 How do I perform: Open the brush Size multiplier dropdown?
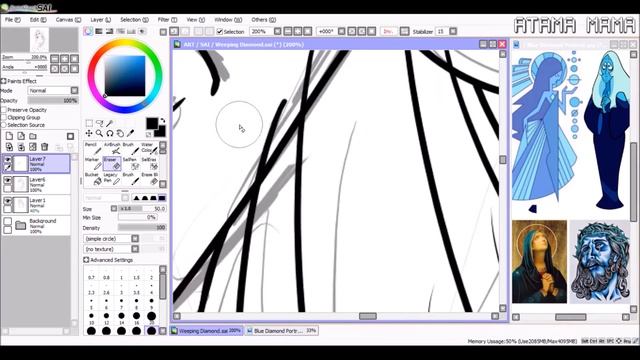click(114, 209)
